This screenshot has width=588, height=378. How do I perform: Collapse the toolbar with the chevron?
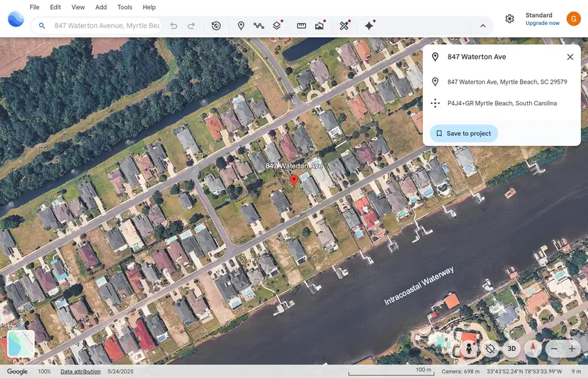tap(483, 26)
